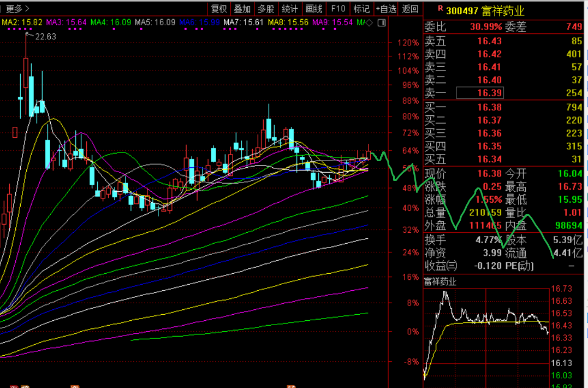This screenshot has height=388, width=588.
Task: Select stock title 300497 富祥药业
Action: (485, 10)
